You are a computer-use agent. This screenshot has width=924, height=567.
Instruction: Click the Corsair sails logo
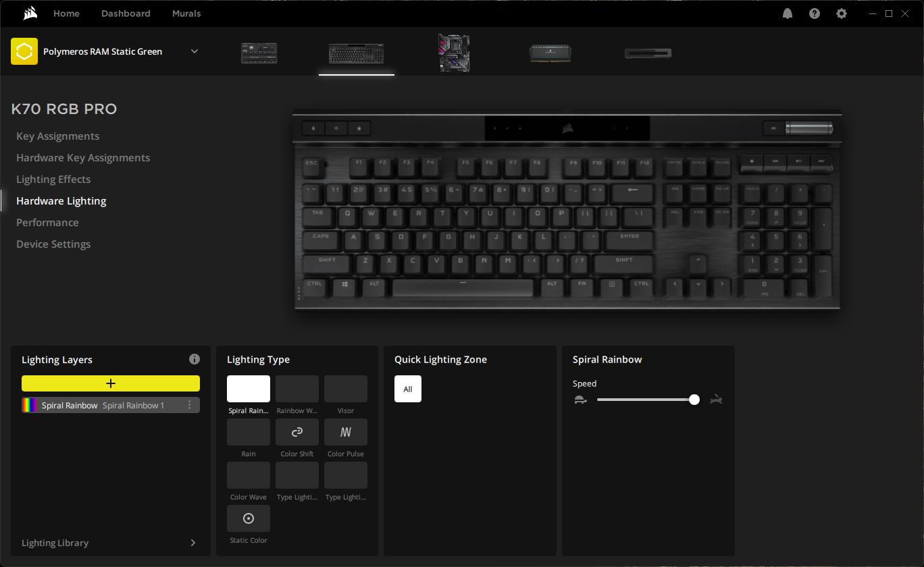click(29, 13)
